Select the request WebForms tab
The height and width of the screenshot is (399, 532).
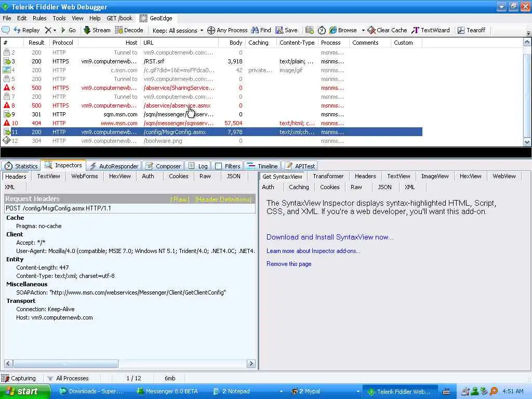[85, 176]
